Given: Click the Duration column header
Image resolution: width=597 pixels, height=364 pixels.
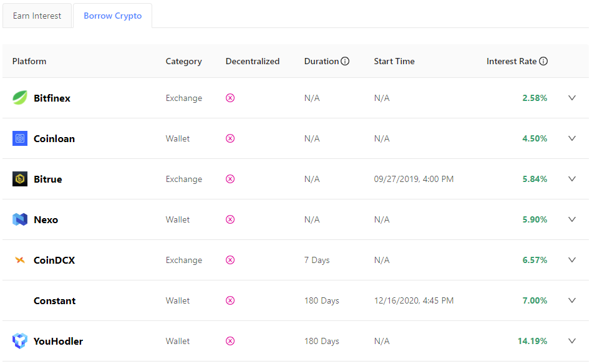Looking at the screenshot, I should coord(321,61).
